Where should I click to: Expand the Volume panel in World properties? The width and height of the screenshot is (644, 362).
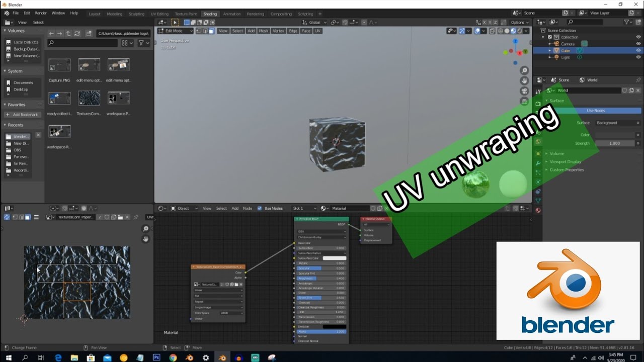coord(556,153)
